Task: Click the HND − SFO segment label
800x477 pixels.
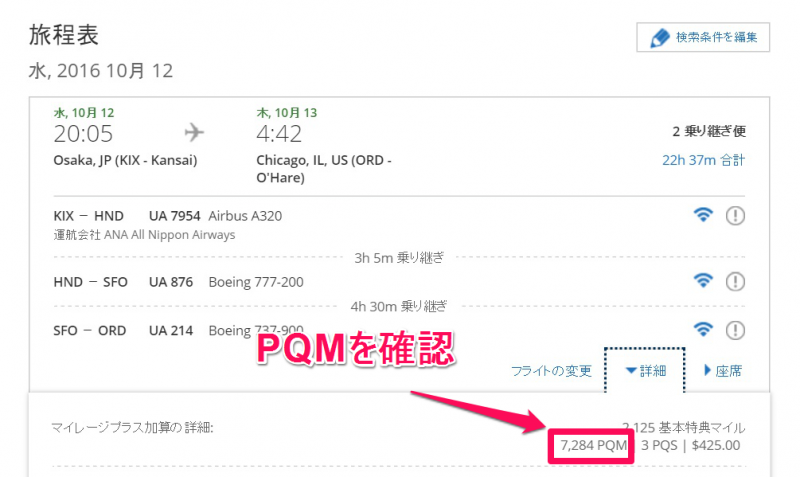Action: [x=90, y=282]
